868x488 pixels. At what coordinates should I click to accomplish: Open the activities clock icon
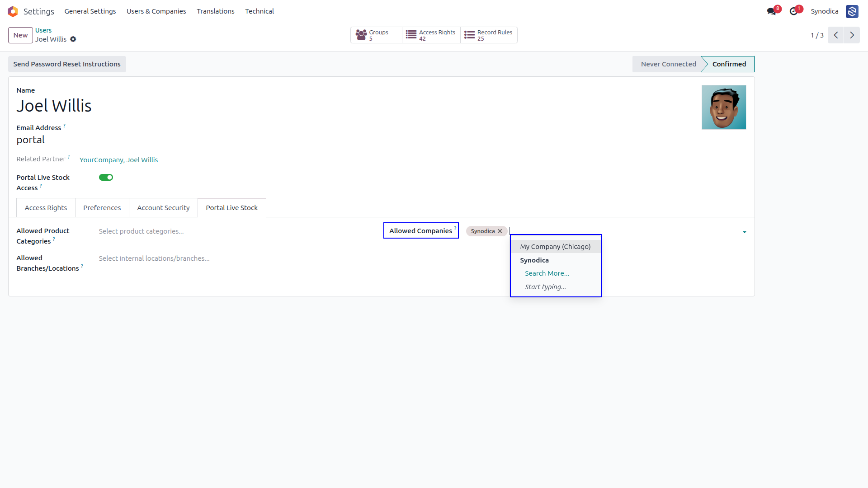(x=793, y=11)
